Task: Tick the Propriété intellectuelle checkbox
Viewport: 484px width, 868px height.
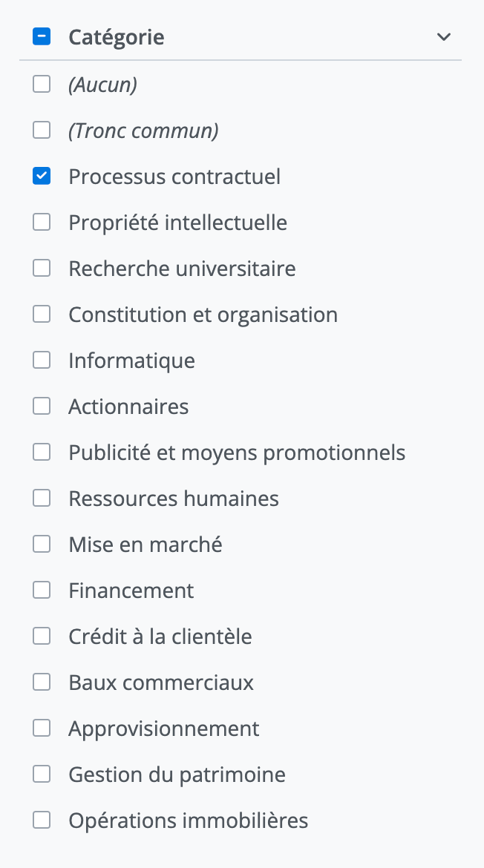Action: [42, 223]
